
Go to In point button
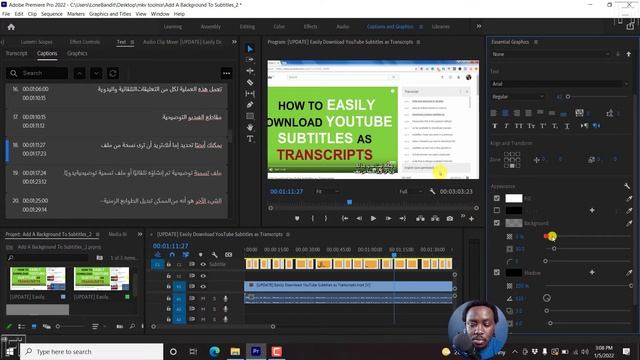point(345,219)
